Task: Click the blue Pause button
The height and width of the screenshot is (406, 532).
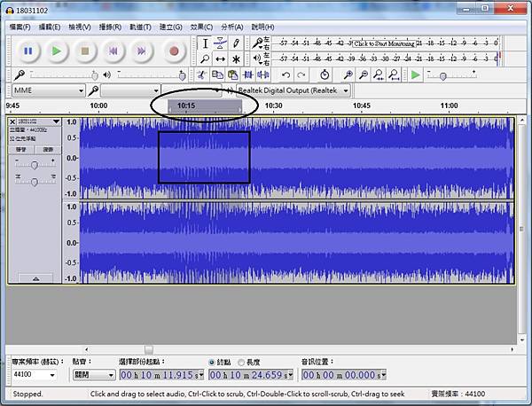Action: coord(27,51)
